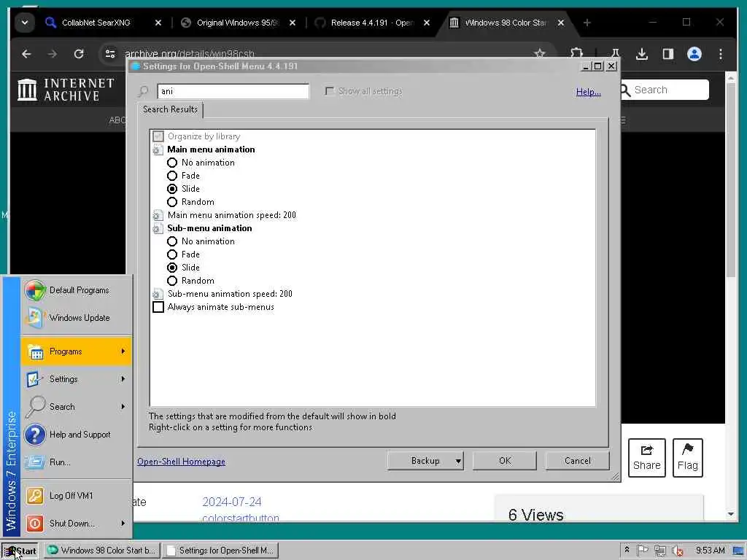Click the settings search box containing ani
Viewport: 747px width, 560px height.
pos(233,91)
